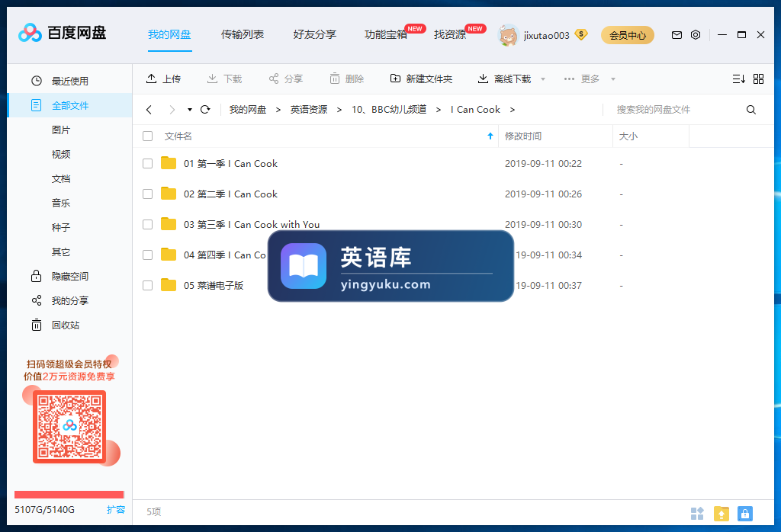The height and width of the screenshot is (532, 781).
Task: Toggle the select-all checkbox in header
Action: [x=147, y=136]
